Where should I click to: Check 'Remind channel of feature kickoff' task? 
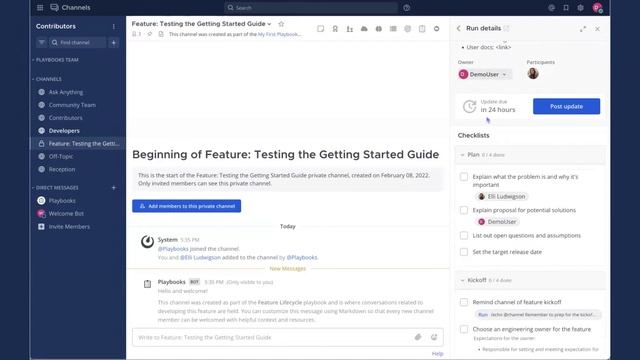pyautogui.click(x=464, y=302)
